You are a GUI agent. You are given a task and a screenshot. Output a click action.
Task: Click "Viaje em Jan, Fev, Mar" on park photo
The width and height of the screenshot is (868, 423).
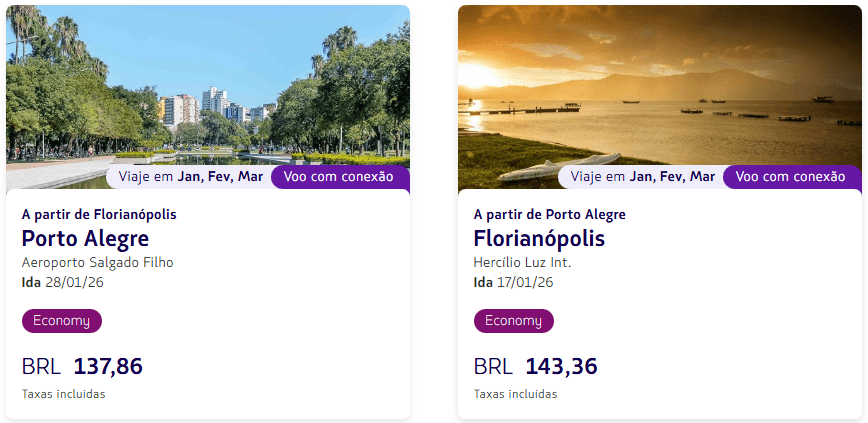pos(190,177)
